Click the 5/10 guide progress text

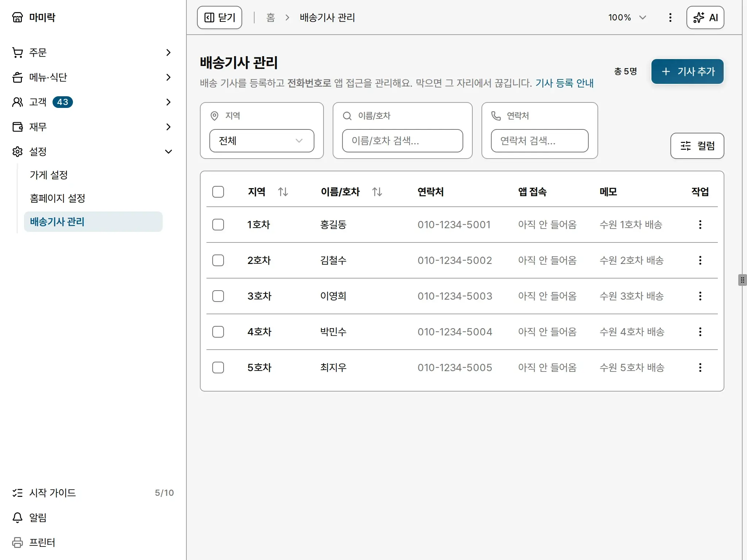tap(164, 493)
